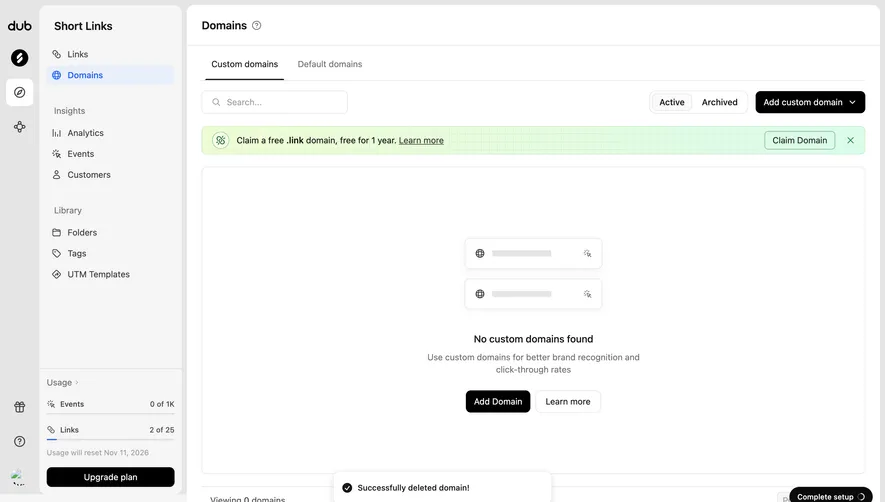The width and height of the screenshot is (885, 502).
Task: Click Add custom domain button
Action: (x=810, y=102)
